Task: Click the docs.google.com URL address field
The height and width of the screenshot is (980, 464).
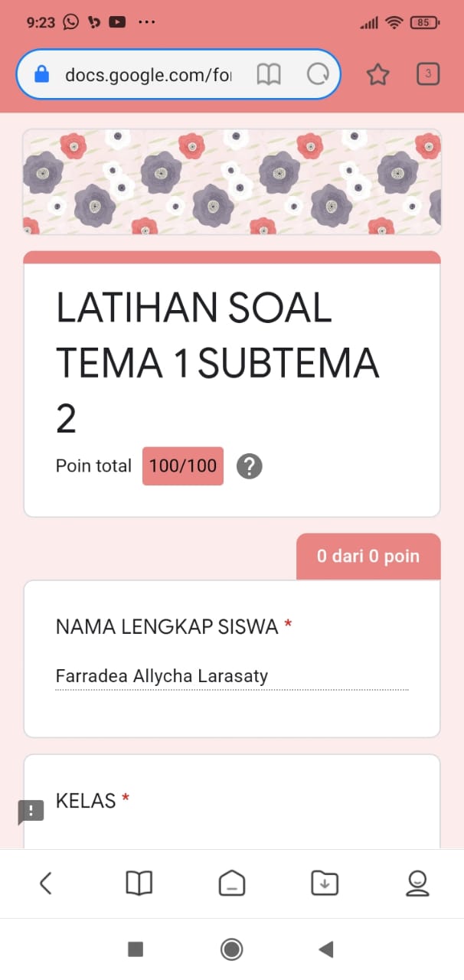Action: click(x=148, y=74)
